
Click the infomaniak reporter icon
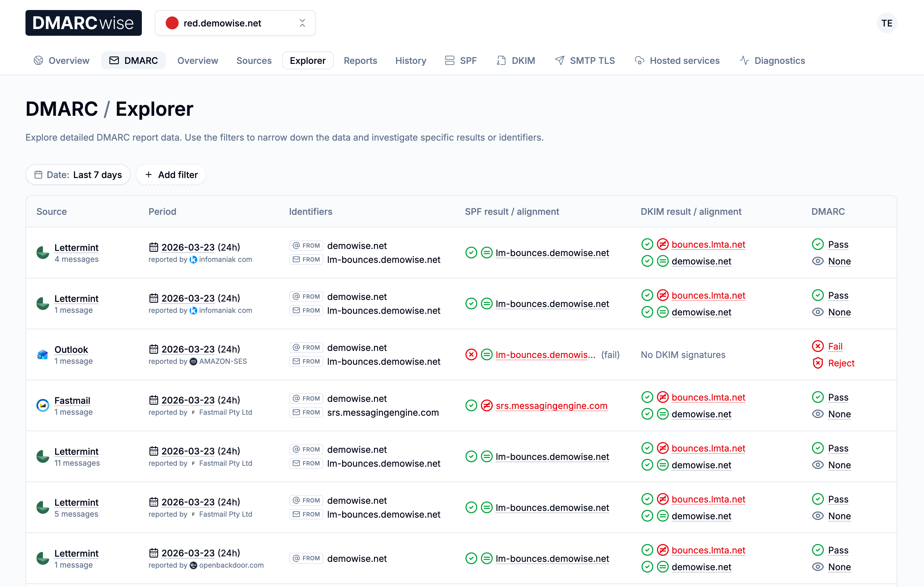coord(193,259)
